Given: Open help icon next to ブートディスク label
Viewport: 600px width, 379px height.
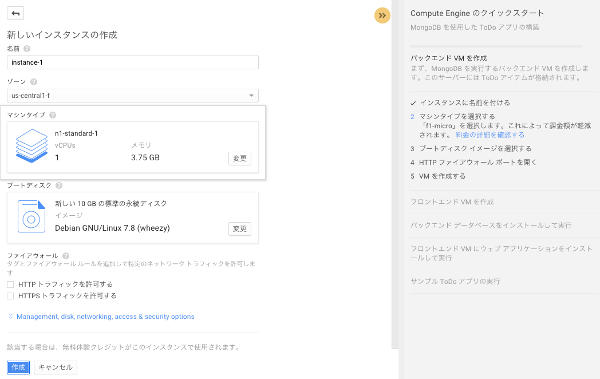Looking at the screenshot, I should (x=59, y=185).
